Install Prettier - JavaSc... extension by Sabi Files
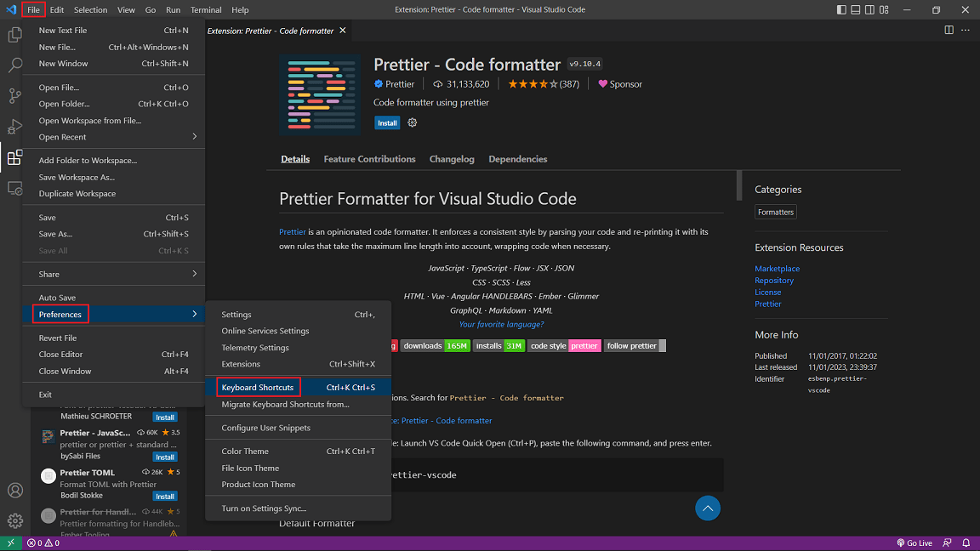The width and height of the screenshot is (980, 551). pyautogui.click(x=165, y=457)
